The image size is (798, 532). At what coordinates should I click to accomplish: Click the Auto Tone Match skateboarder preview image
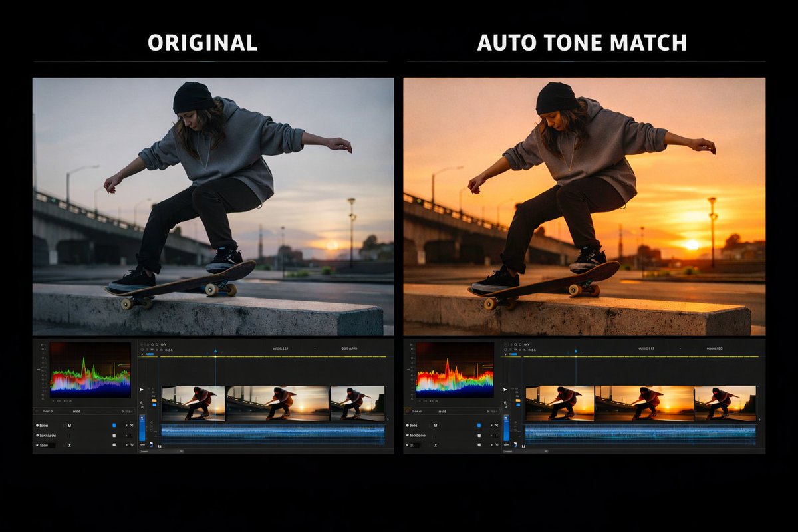coord(584,206)
